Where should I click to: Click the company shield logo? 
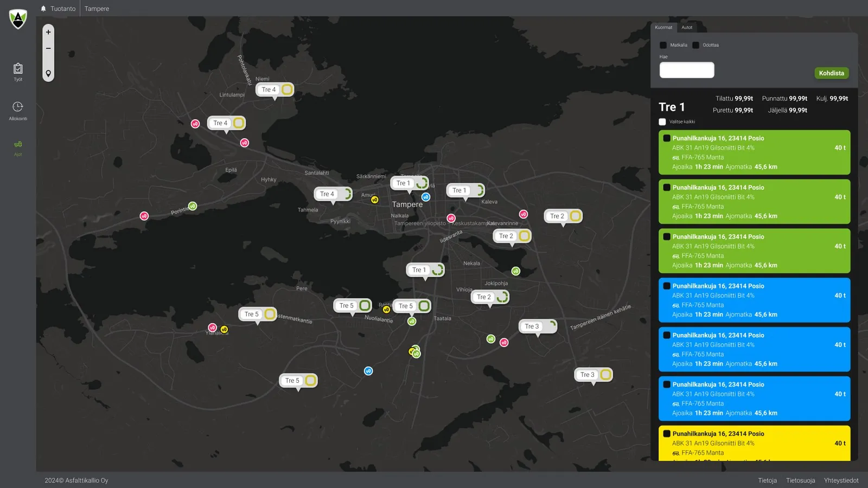tap(18, 19)
